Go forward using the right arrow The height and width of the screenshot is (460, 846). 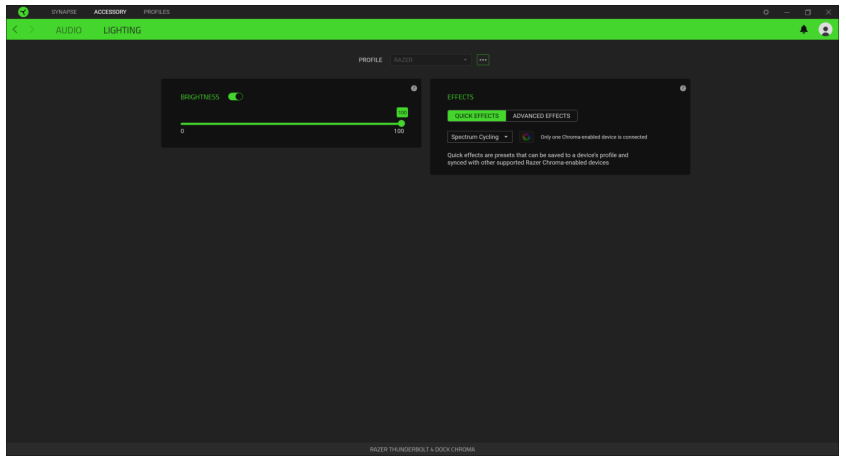tap(33, 31)
